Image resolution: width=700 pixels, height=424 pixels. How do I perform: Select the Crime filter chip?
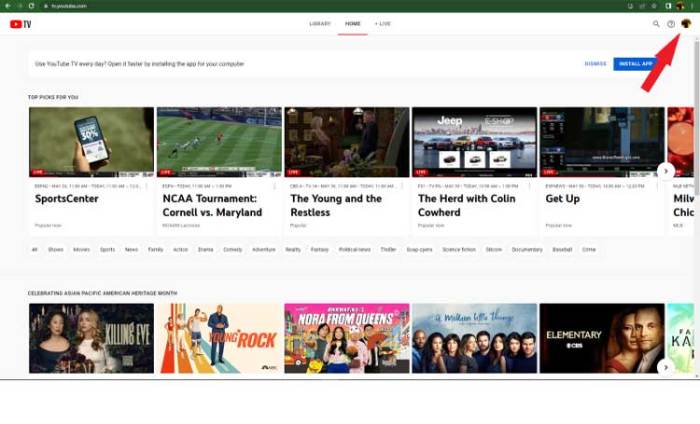pyautogui.click(x=589, y=249)
